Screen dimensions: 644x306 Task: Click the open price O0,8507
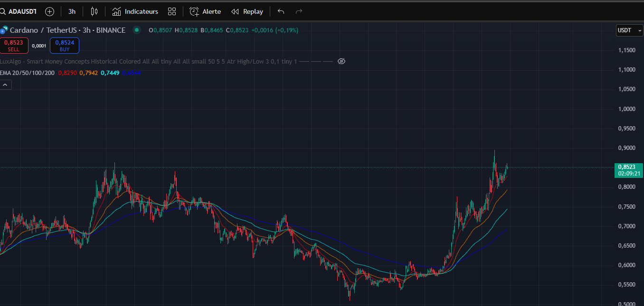[161, 30]
